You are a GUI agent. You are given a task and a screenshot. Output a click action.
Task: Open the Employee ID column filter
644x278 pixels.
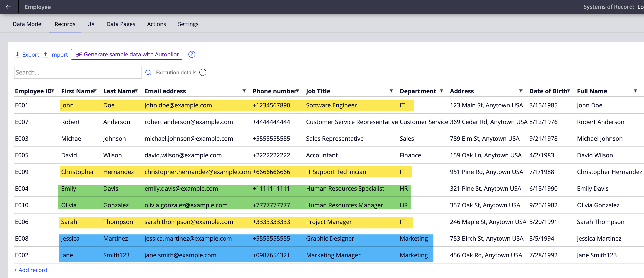(52, 91)
